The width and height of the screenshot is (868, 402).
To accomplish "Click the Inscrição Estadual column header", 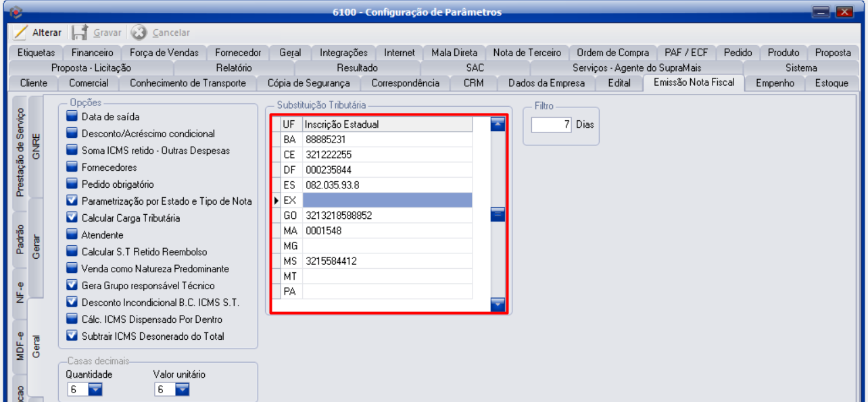I will click(387, 124).
